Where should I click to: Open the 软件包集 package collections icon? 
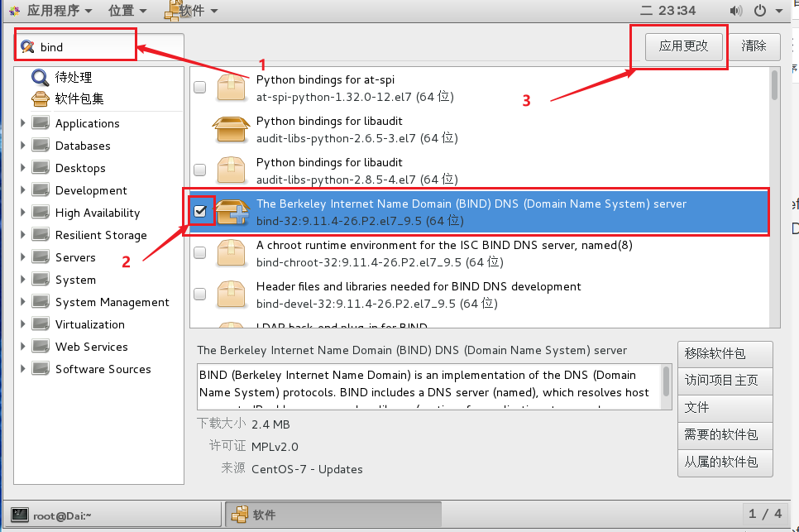click(41, 98)
